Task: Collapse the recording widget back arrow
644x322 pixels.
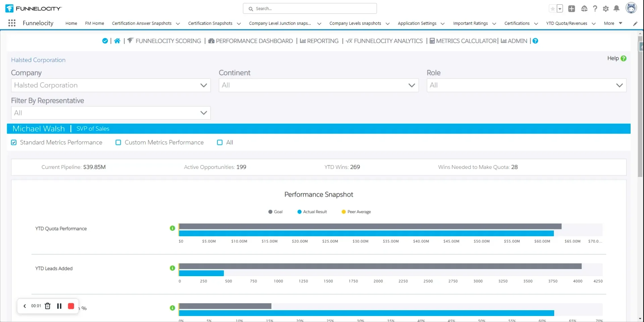Action: 24,306
